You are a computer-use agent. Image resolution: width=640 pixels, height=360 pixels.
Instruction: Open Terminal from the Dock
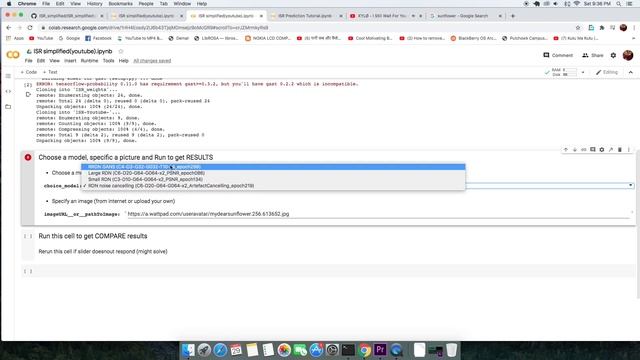[x=348, y=350]
